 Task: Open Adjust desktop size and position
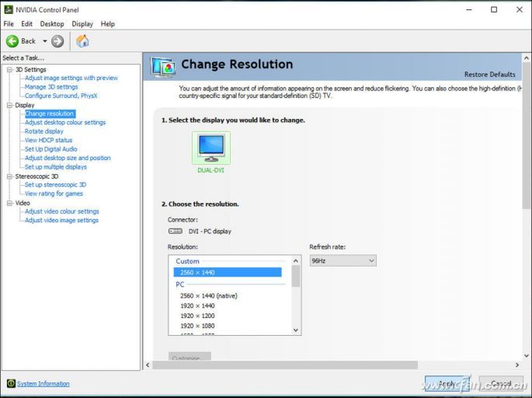point(68,158)
